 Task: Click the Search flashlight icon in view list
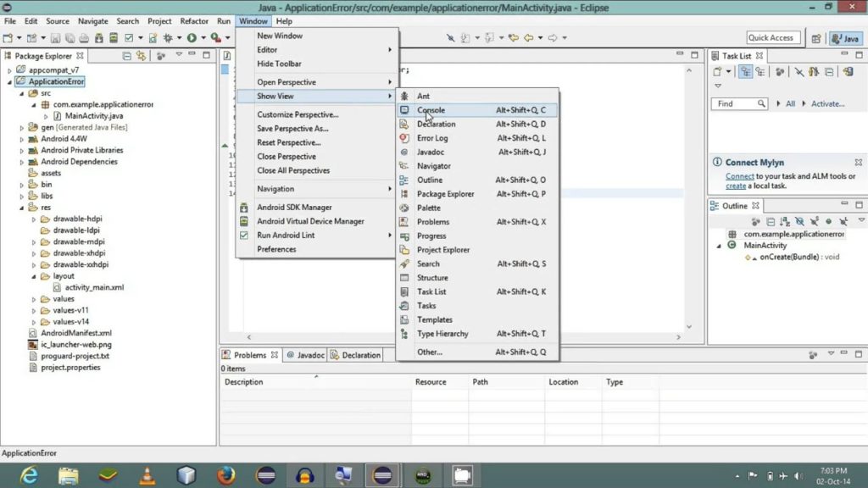point(404,264)
